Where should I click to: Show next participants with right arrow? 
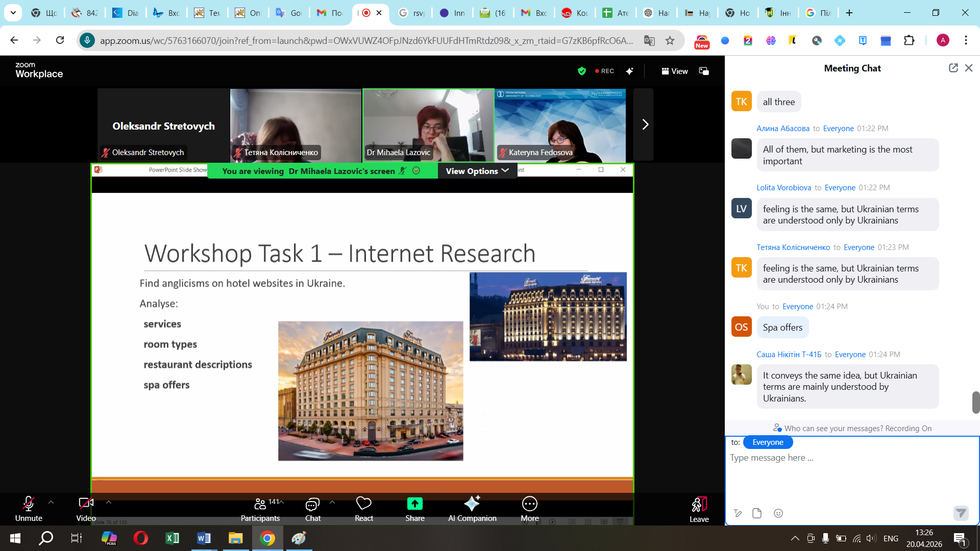click(645, 124)
